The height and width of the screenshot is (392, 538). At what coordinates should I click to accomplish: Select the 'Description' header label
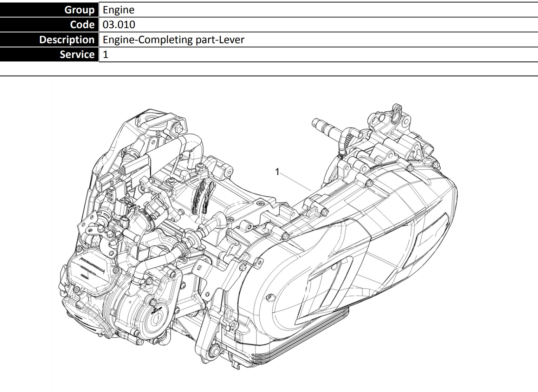click(x=67, y=40)
